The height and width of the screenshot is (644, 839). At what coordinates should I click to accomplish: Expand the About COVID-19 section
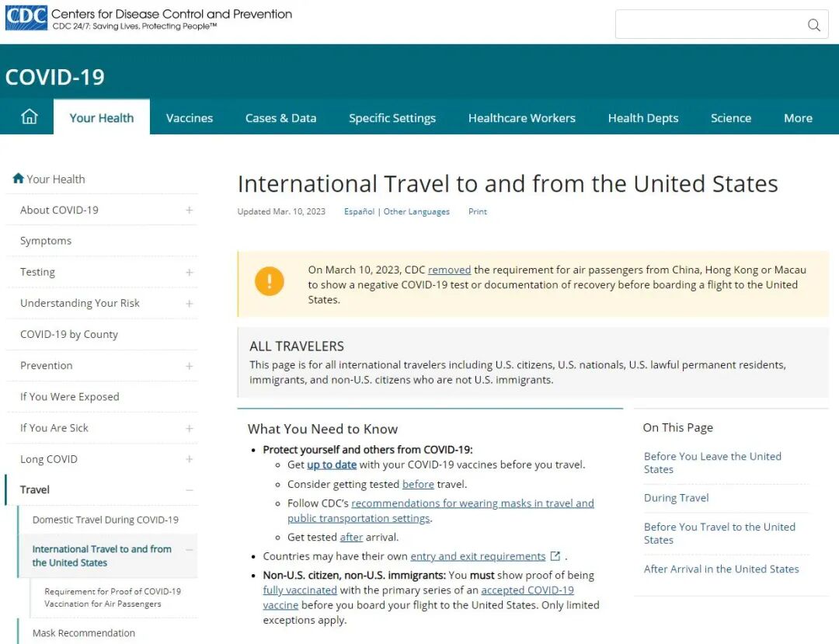[x=189, y=211]
